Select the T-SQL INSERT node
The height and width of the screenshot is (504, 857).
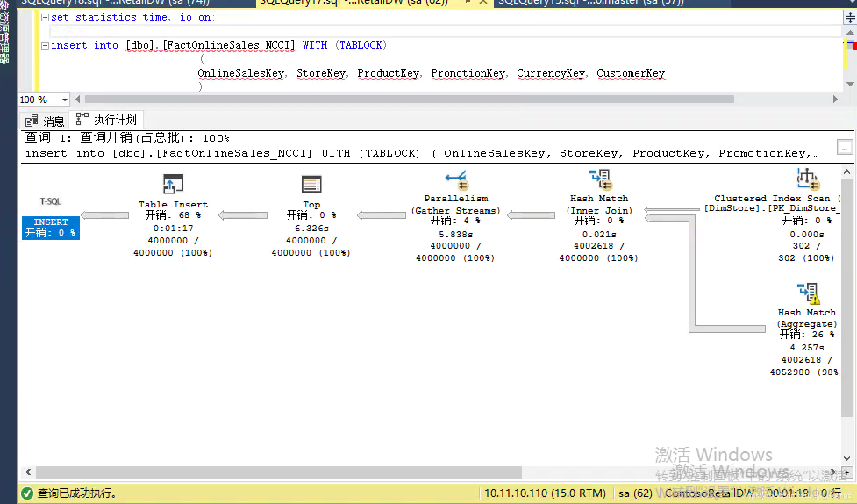tap(51, 228)
